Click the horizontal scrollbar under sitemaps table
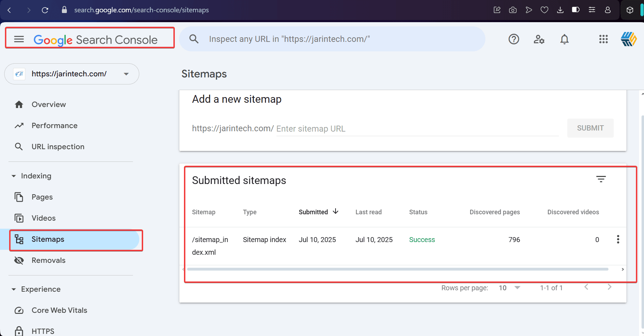The width and height of the screenshot is (644, 336). (397, 269)
